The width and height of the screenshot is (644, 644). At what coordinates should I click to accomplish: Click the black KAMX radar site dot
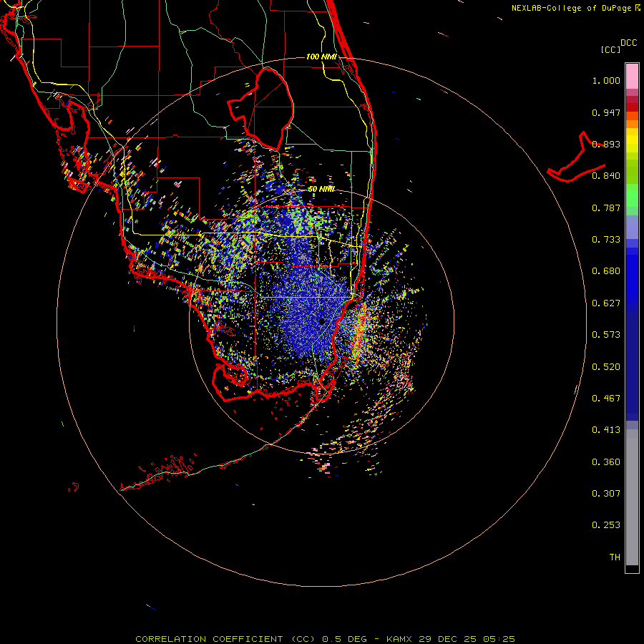coord(322,321)
